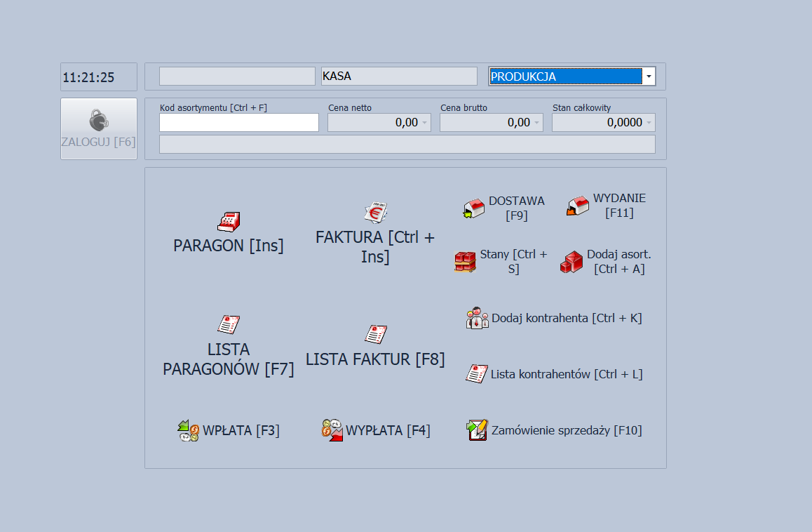Click the WPŁATA coins icon

click(x=189, y=430)
